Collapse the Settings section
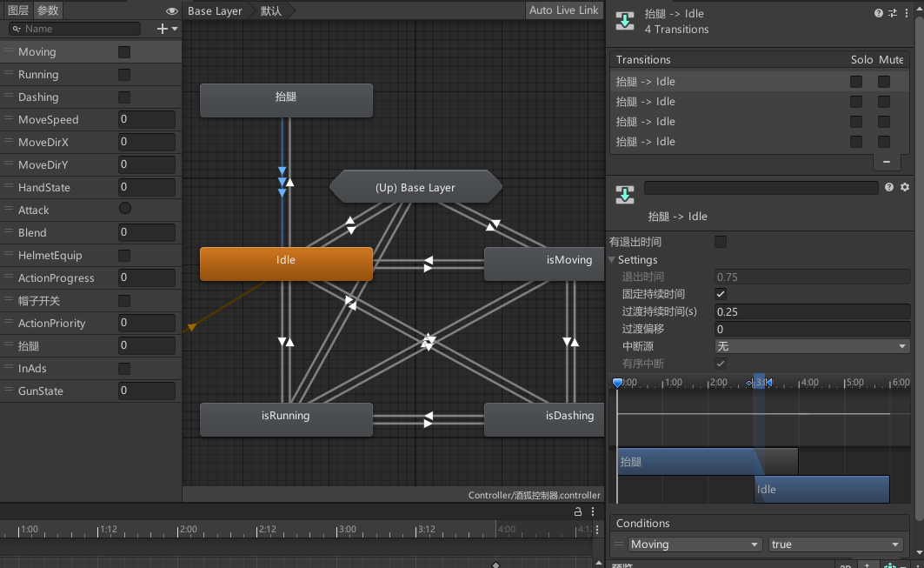The image size is (924, 568). (x=613, y=260)
